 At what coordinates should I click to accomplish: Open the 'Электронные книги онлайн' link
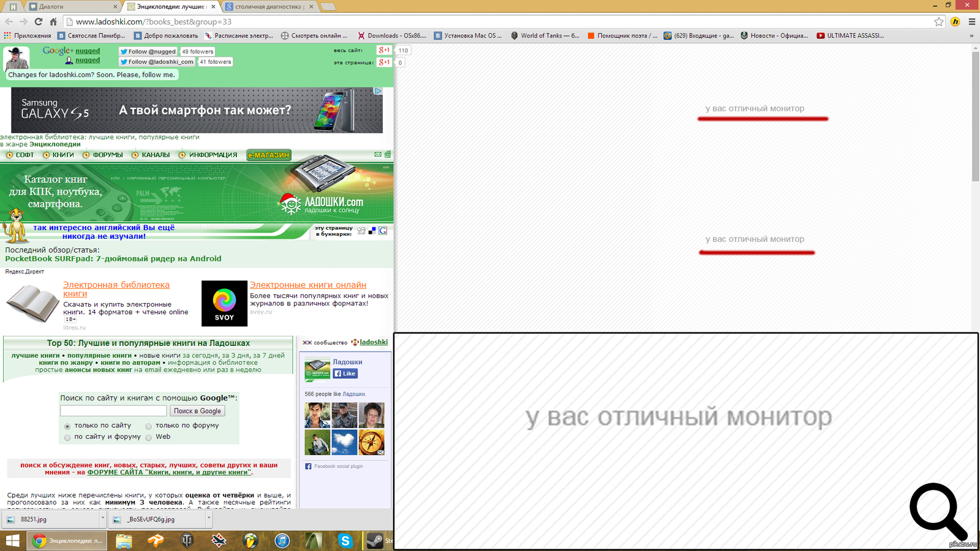coord(307,285)
